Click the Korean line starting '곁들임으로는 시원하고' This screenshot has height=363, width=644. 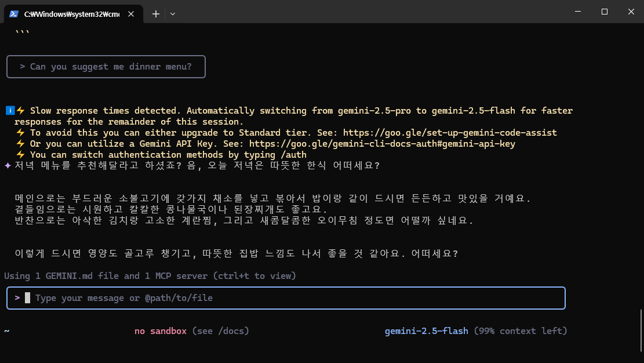tap(171, 209)
